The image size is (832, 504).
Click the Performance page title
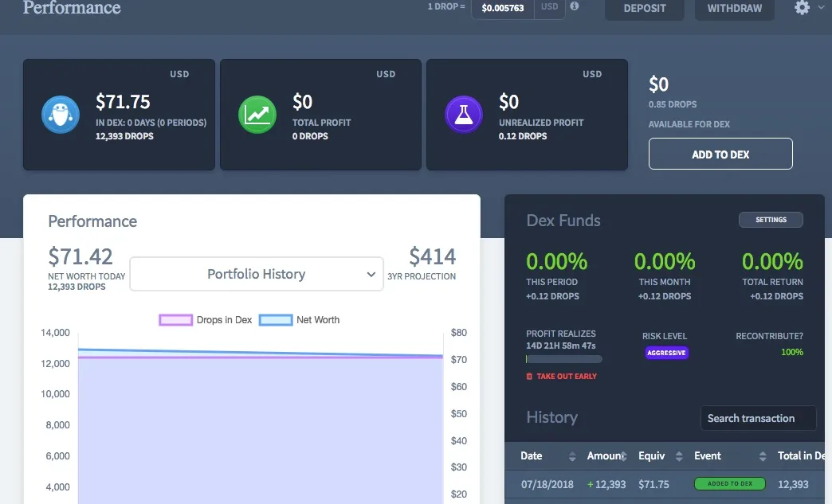pos(72,7)
